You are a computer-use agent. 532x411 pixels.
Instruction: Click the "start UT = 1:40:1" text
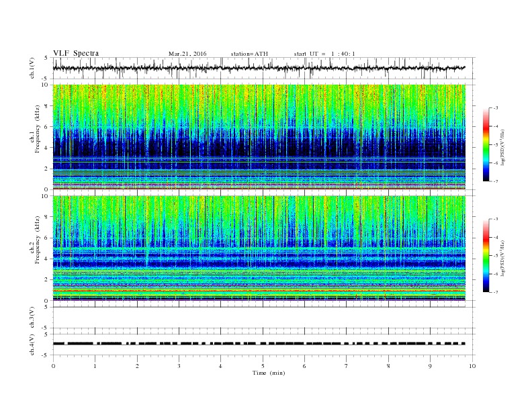click(324, 54)
